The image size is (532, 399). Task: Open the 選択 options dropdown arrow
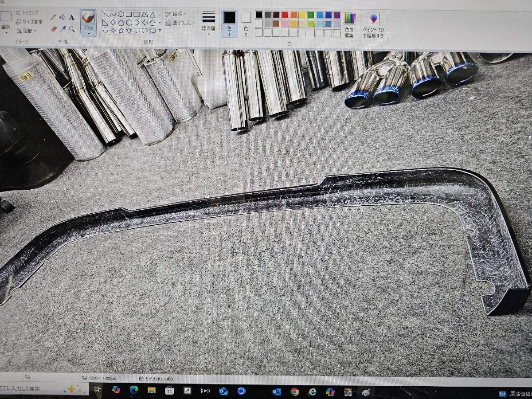[6, 33]
